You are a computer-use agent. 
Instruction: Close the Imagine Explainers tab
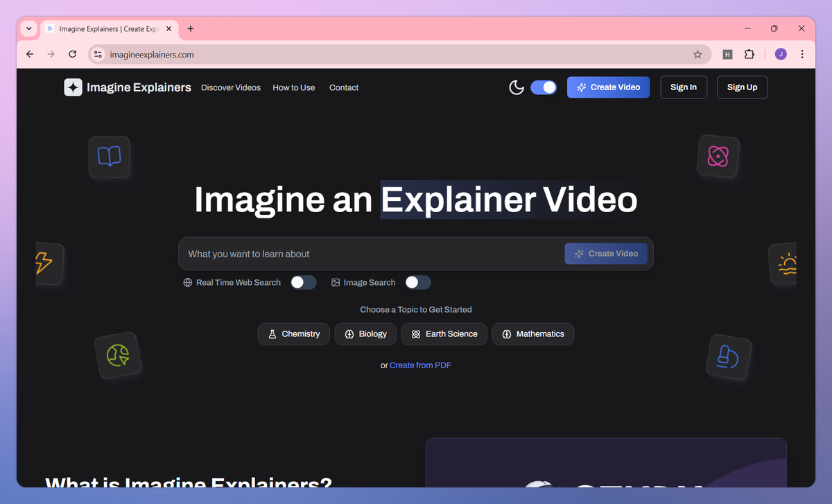coord(170,28)
